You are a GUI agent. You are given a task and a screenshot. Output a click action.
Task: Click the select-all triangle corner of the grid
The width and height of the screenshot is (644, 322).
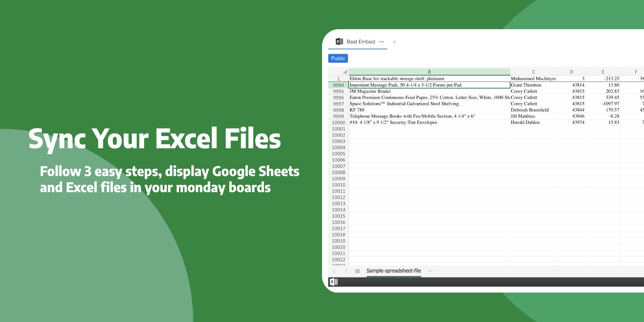click(344, 72)
